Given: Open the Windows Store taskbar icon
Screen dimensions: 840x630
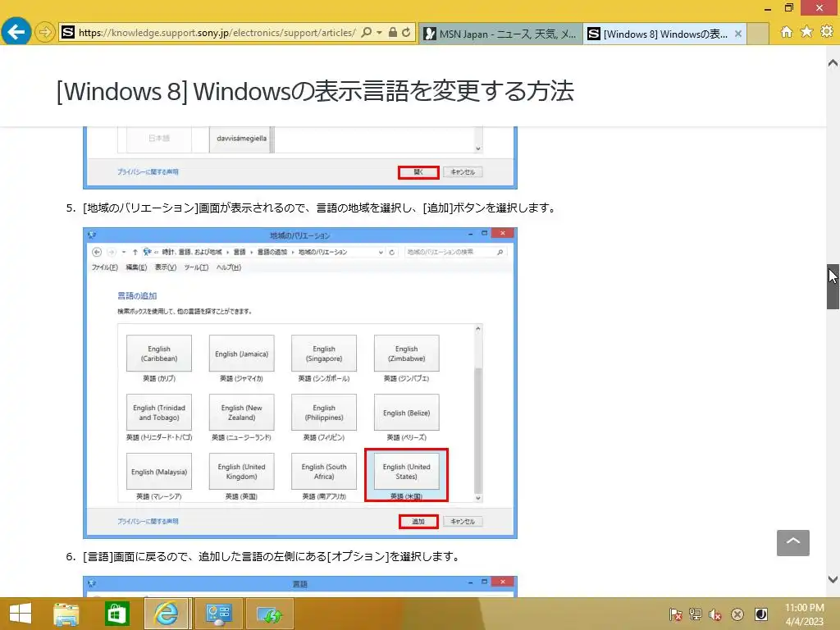Looking at the screenshot, I should pos(116,614).
